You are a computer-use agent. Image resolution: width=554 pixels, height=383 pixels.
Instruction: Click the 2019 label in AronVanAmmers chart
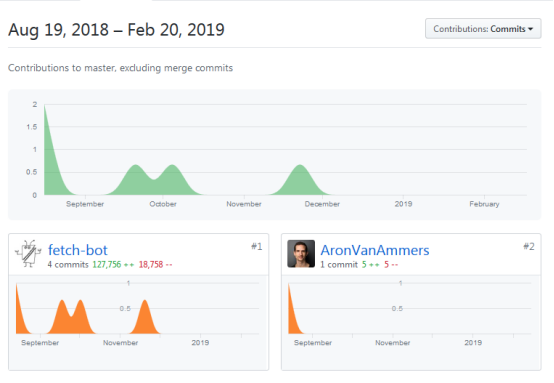[473, 343]
